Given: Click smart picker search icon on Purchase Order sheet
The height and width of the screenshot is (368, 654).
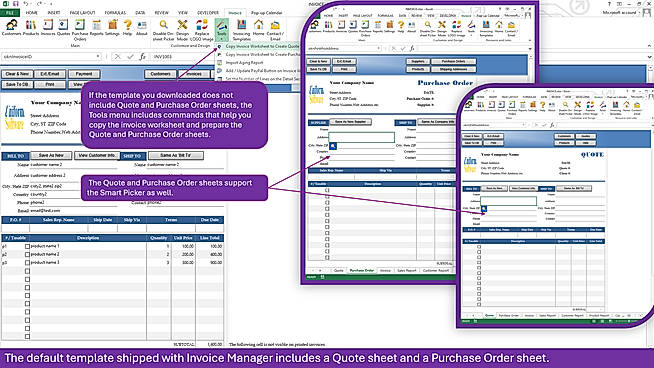Looking at the screenshot, I should point(333,146).
